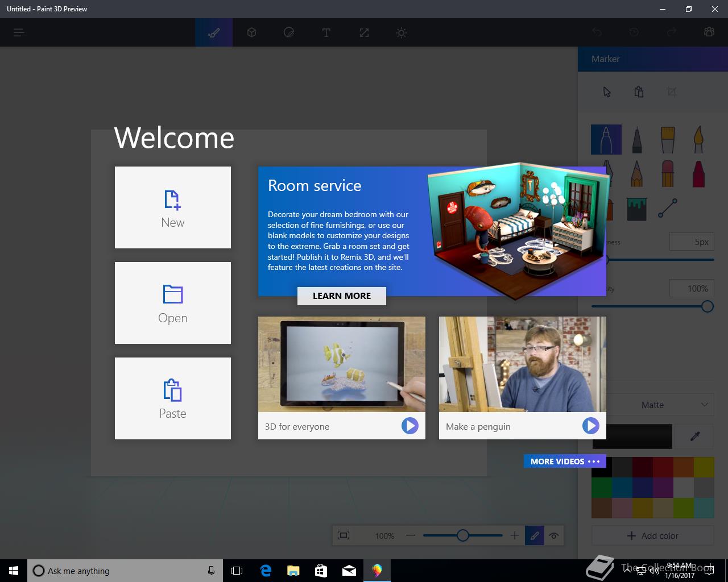Launch Microsoft Edge from the taskbar

click(x=266, y=571)
